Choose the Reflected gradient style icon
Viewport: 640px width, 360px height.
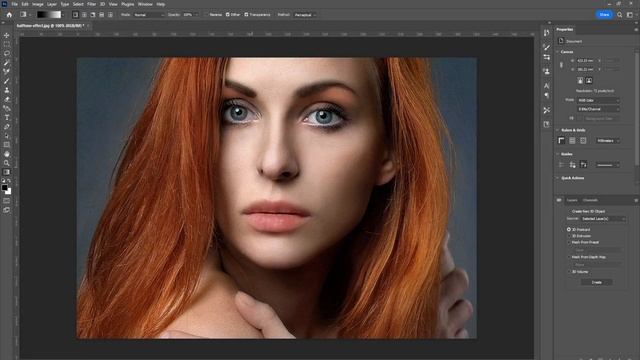(102, 15)
